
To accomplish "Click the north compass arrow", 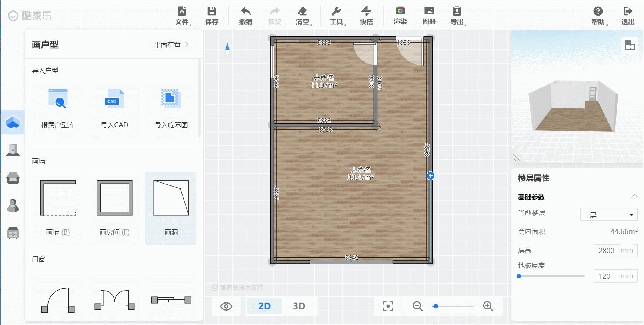I will click(227, 50).
